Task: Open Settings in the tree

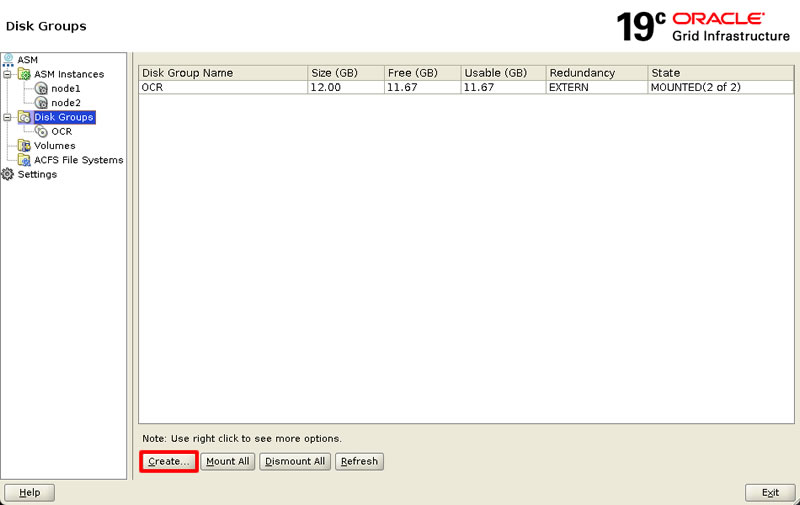Action: click(x=37, y=174)
